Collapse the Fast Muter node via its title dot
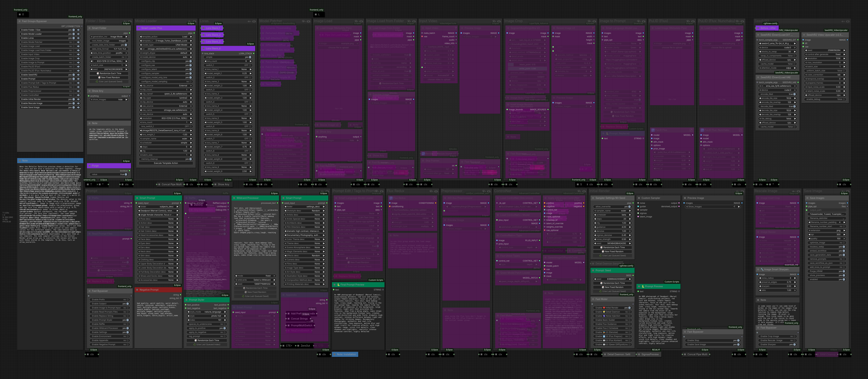 pyautogui.click(x=593, y=299)
